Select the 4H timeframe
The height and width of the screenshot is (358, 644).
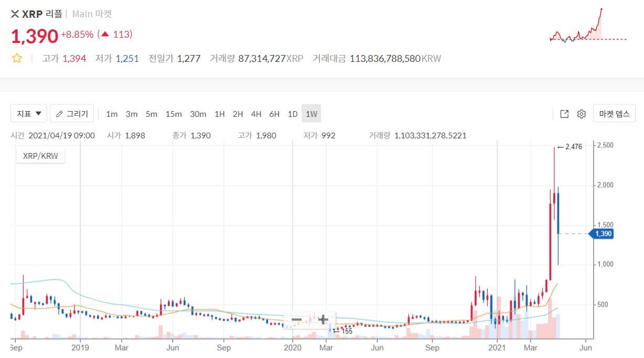pyautogui.click(x=256, y=114)
